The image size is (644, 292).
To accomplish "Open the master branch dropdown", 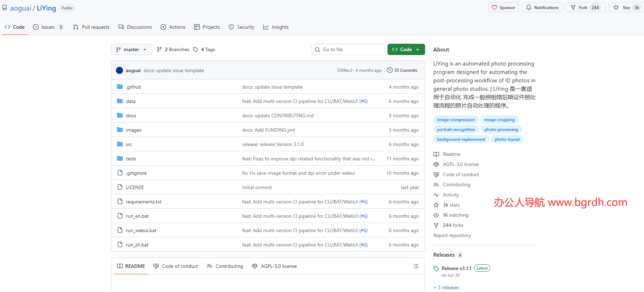I will [x=131, y=49].
